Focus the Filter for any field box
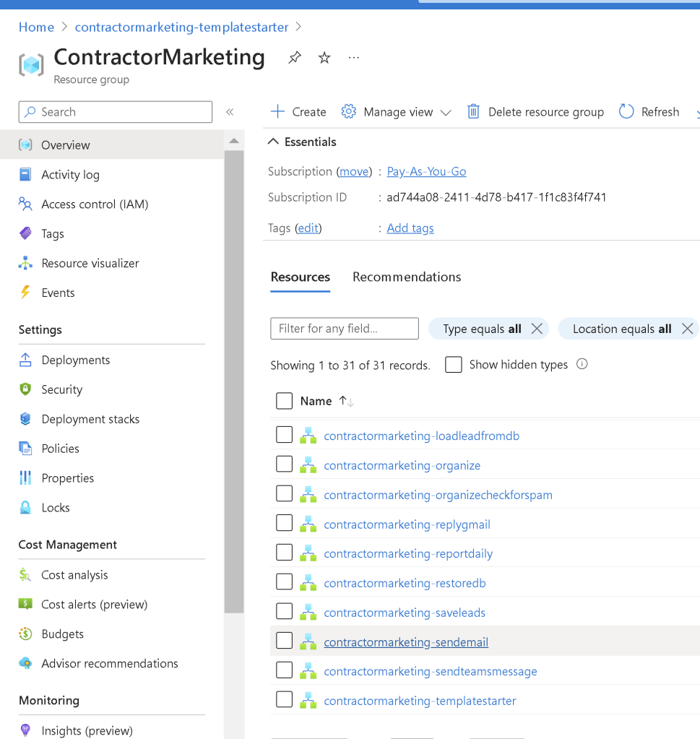Viewport: 700px width, 739px height. tap(345, 329)
